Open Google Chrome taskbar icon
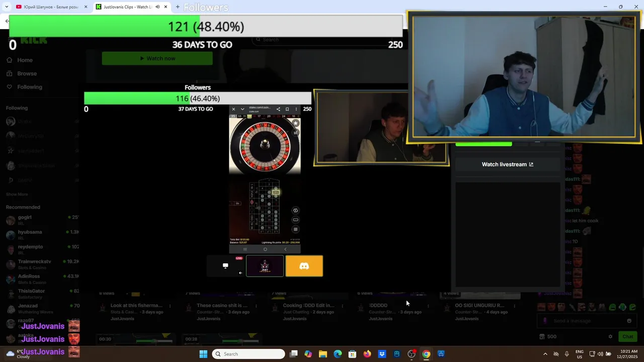 426,354
